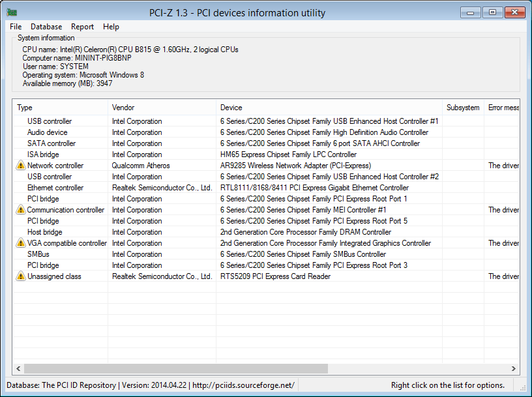Click the Error message column header
The height and width of the screenshot is (397, 532).
(x=502, y=108)
